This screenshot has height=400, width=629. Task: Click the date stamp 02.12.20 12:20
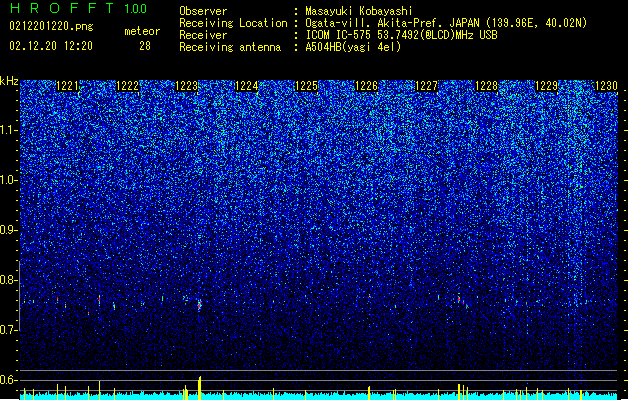[x=51, y=46]
